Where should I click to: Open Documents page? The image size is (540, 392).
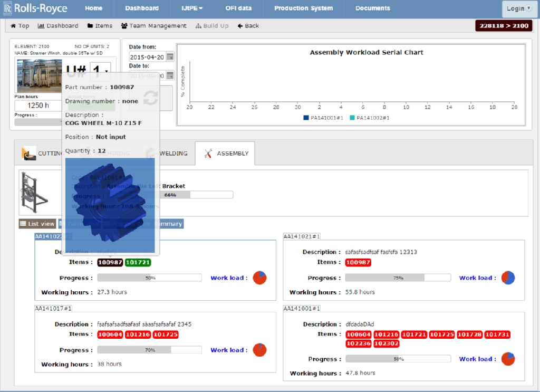pos(373,8)
